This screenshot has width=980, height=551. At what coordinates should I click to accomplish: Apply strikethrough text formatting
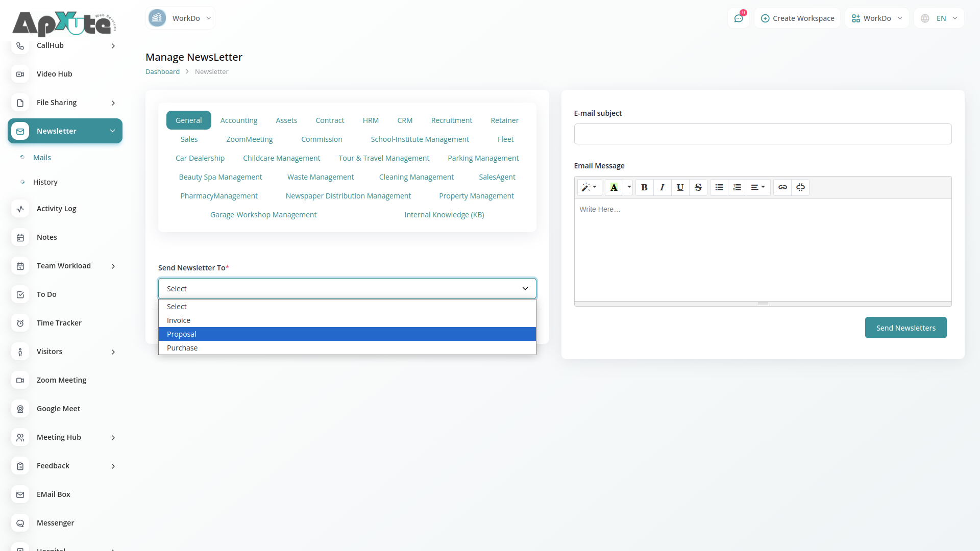point(698,187)
